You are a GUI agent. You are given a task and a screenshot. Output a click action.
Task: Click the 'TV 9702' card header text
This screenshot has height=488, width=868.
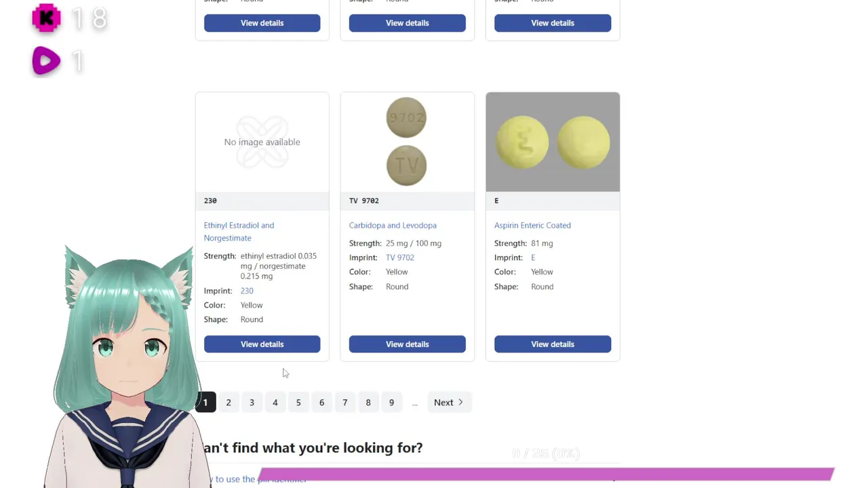point(364,201)
